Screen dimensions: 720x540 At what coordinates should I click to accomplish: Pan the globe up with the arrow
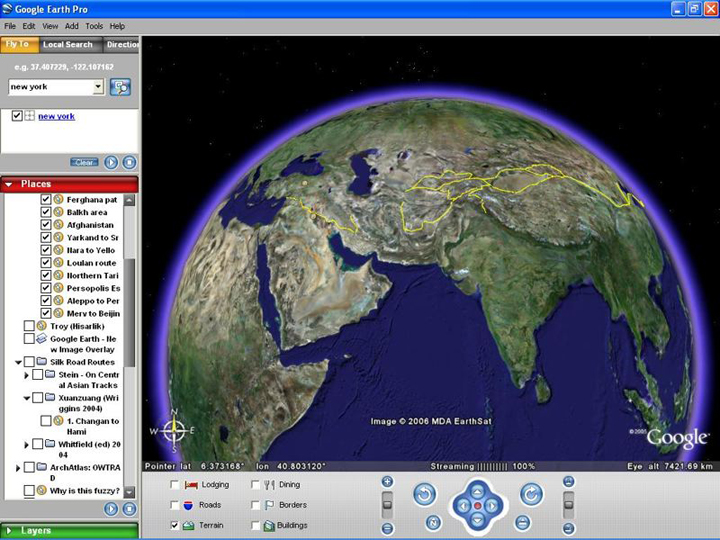click(x=478, y=492)
